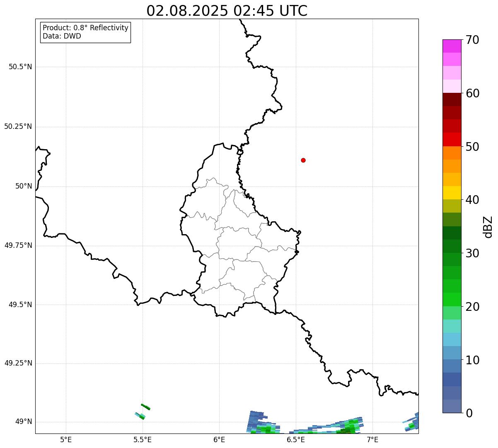Click the Product: 0.8° Reflectivity info box
Image resolution: width=498 pixels, height=448 pixels.
point(86,32)
